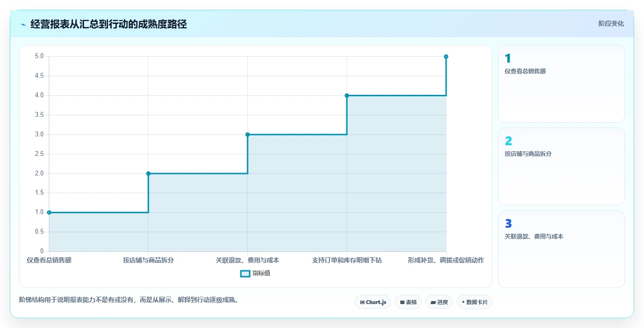
Task: Click the data point at value 3.0
Action: tap(248, 134)
